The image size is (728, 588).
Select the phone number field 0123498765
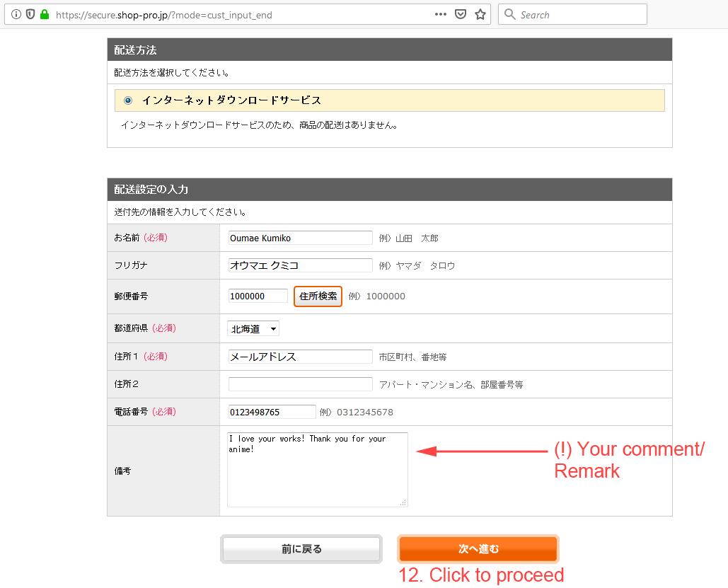(x=272, y=412)
